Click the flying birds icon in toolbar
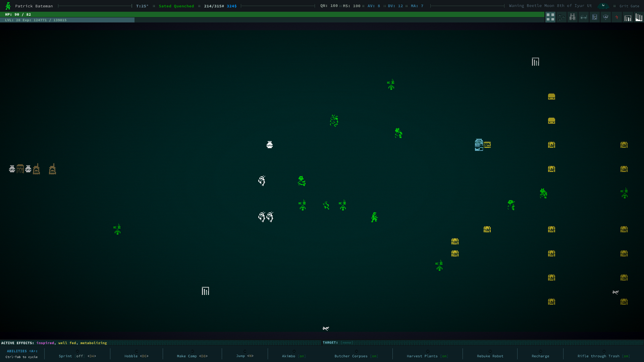 click(x=561, y=17)
